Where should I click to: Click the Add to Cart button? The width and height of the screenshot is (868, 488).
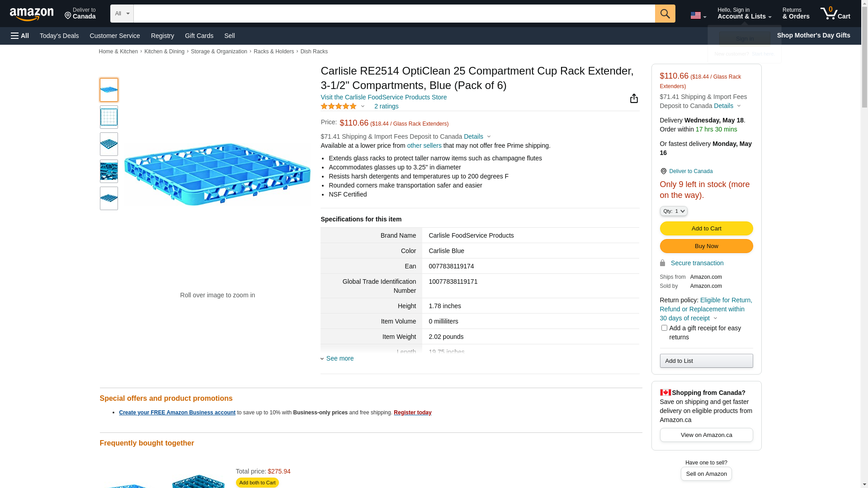[x=706, y=229]
